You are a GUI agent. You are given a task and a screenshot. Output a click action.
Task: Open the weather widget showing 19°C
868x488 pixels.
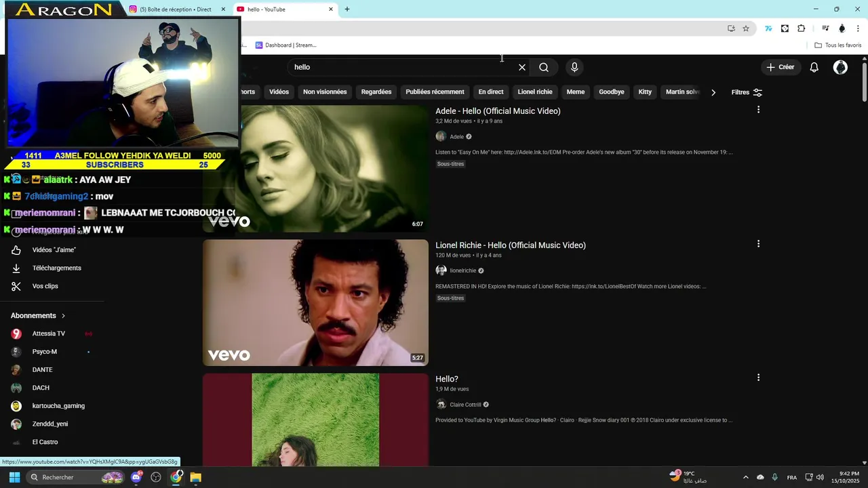coord(688,477)
